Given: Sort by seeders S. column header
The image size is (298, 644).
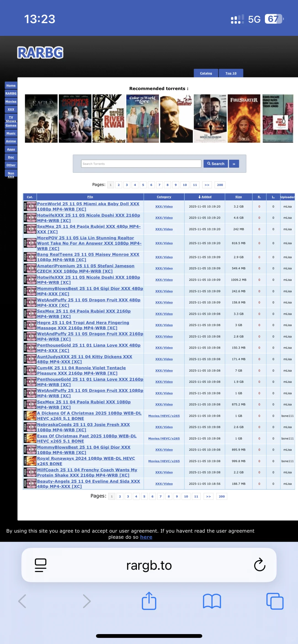Looking at the screenshot, I should pos(259,197).
